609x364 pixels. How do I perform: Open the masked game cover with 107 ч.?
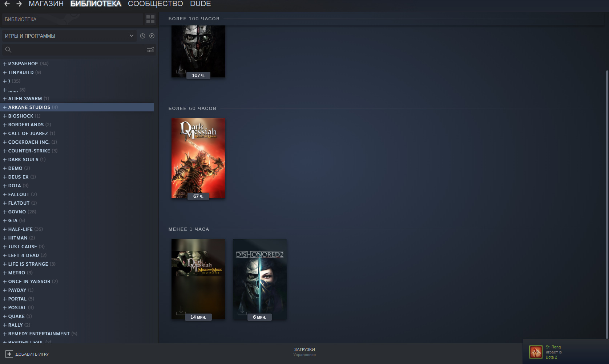click(x=198, y=51)
